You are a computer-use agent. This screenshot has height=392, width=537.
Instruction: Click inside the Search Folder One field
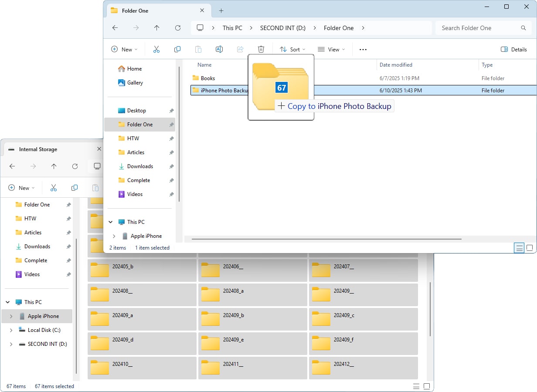[x=479, y=28]
